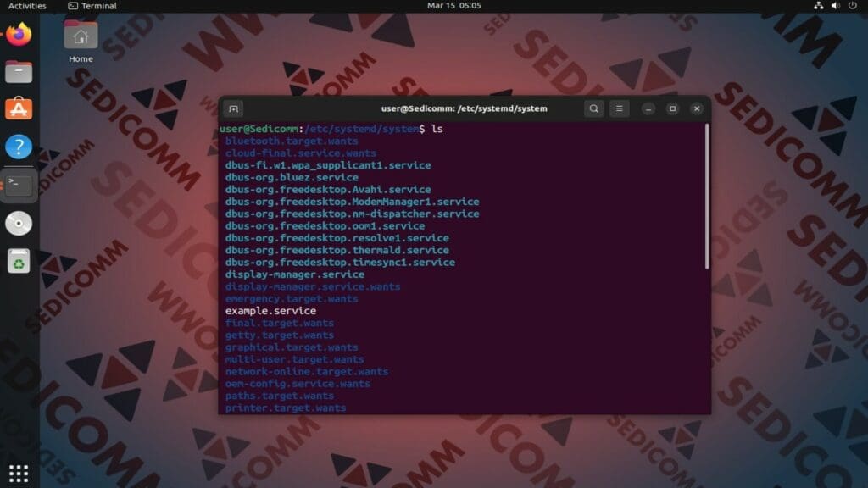The width and height of the screenshot is (868, 488).
Task: Click graphical.target.wants entry
Action: pos(292,347)
